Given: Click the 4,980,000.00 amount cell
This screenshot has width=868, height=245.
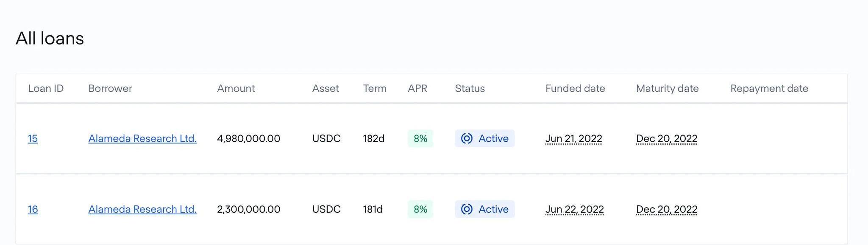Looking at the screenshot, I should coord(248,139).
